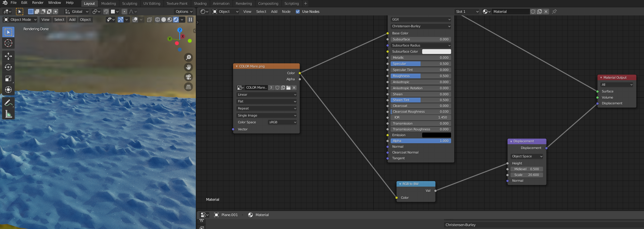This screenshot has width=644, height=229.
Task: Unlink the material with the X icon
Action: coord(546,12)
